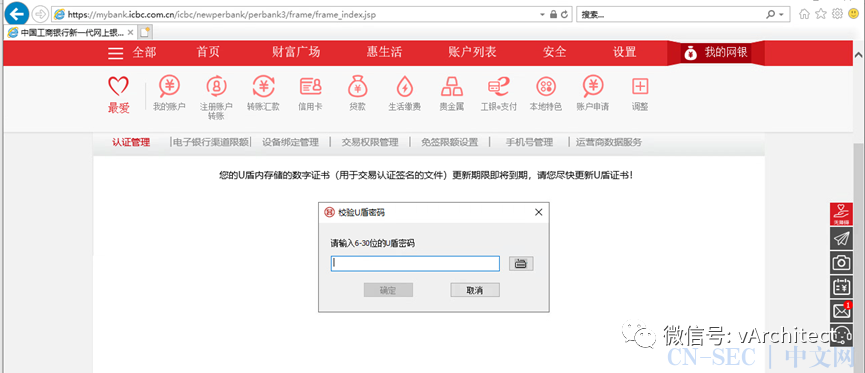Viewport: 865px width, 373px height.
Task: Open the IE favorites star icon
Action: [x=821, y=14]
